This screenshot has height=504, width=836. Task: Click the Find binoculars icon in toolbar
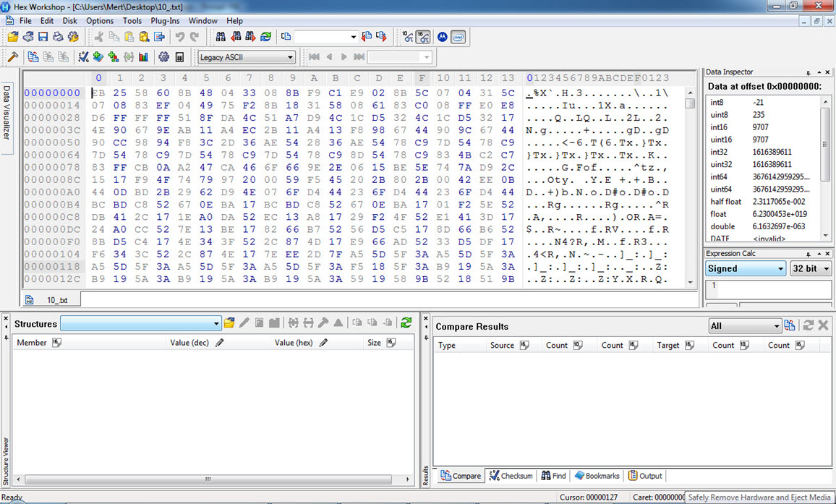click(x=221, y=37)
